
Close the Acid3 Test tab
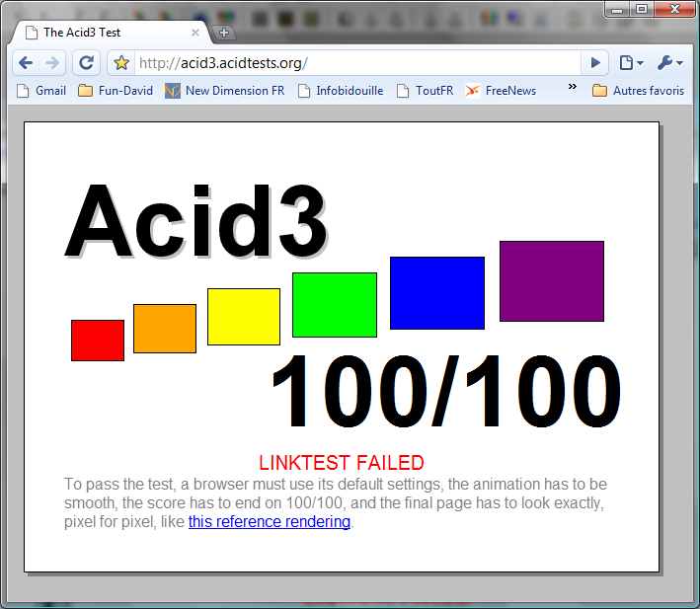pyautogui.click(x=195, y=33)
